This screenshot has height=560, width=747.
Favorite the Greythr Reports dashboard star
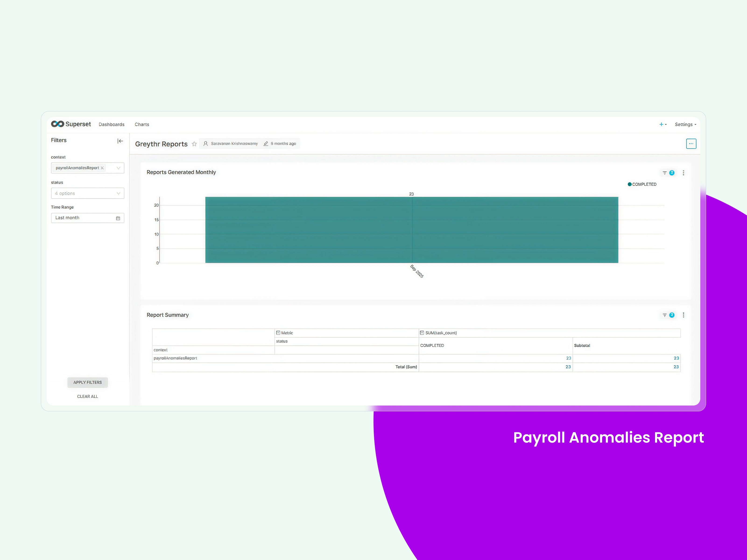pos(194,144)
